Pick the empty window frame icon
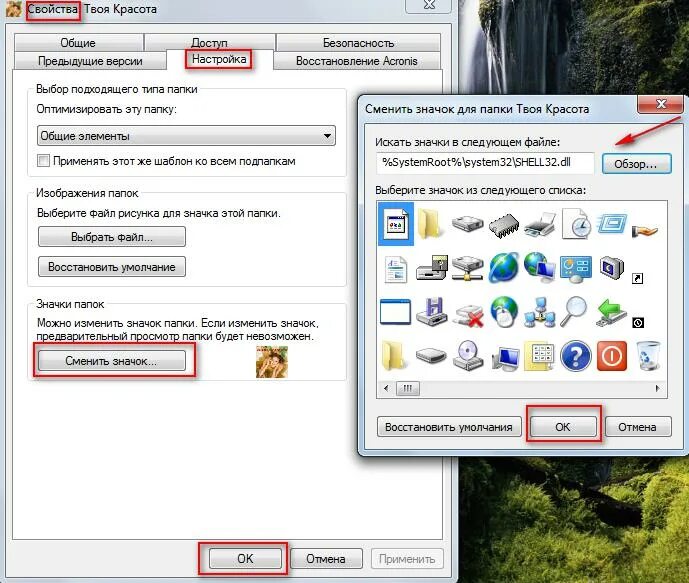 (395, 312)
